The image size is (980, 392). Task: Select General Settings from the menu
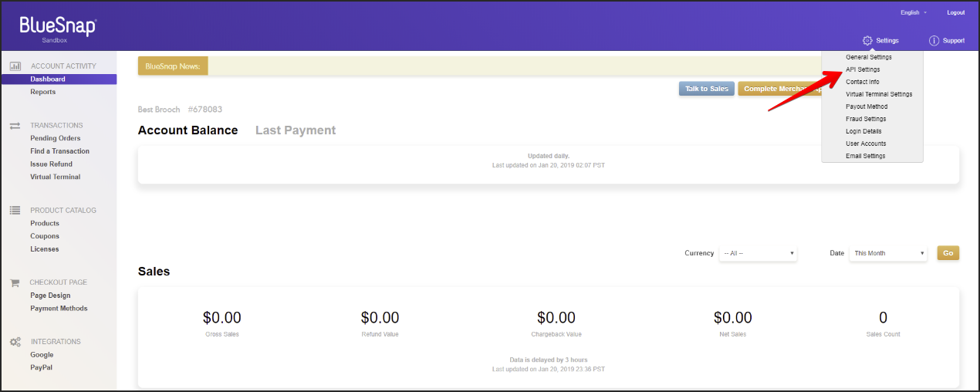pos(868,57)
